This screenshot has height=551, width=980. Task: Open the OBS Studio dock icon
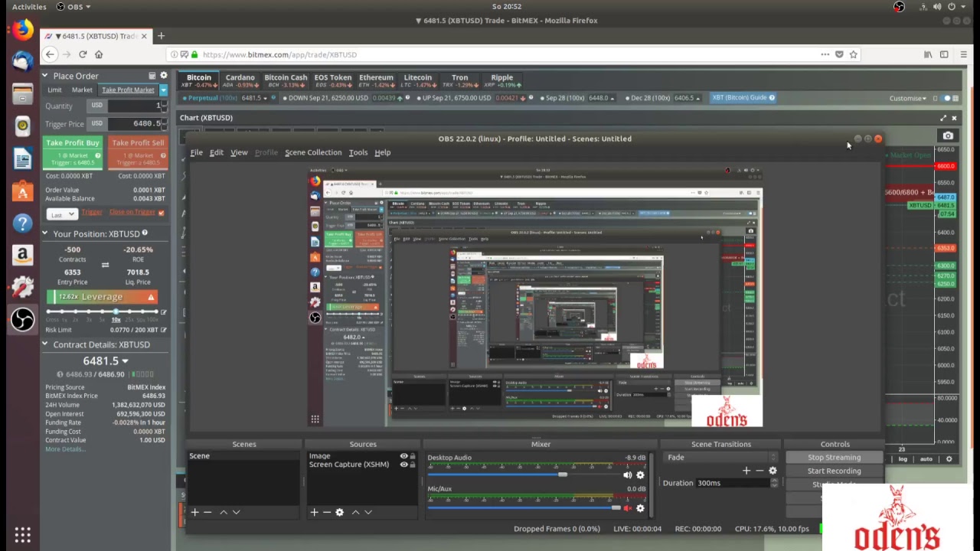click(x=22, y=320)
